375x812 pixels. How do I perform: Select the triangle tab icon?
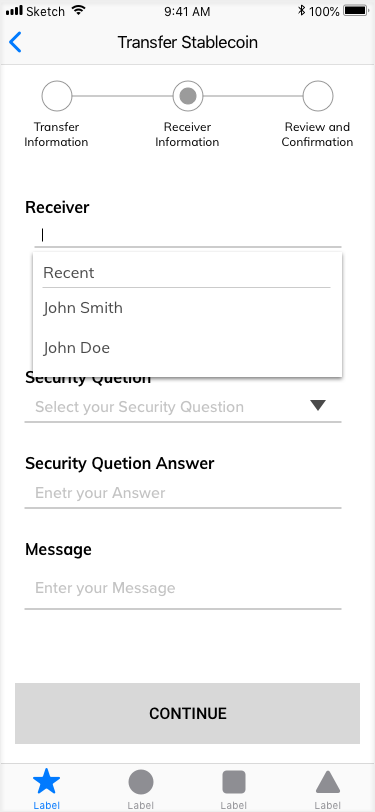(x=328, y=782)
